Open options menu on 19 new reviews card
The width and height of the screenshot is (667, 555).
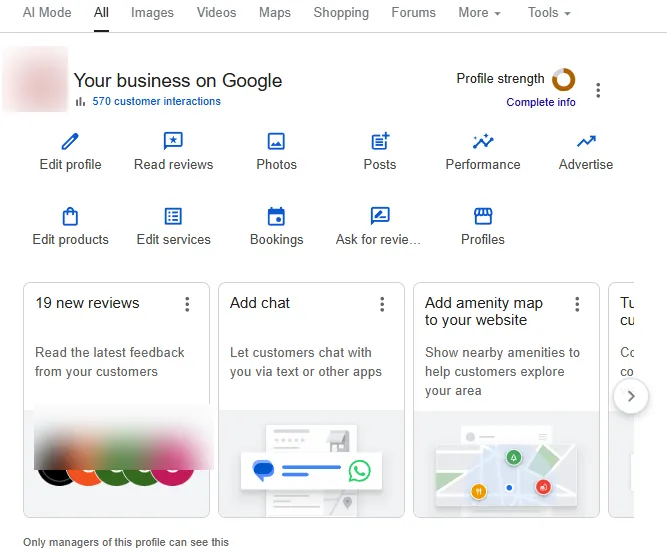(x=187, y=304)
